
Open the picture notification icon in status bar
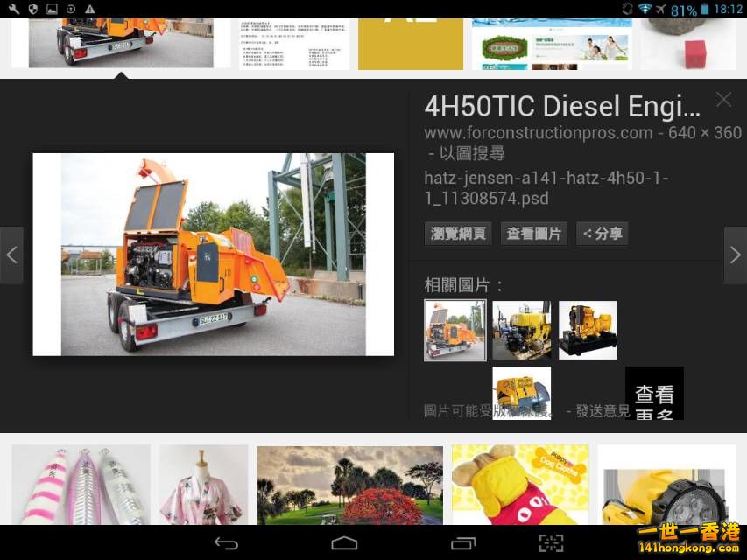pyautogui.click(x=52, y=9)
